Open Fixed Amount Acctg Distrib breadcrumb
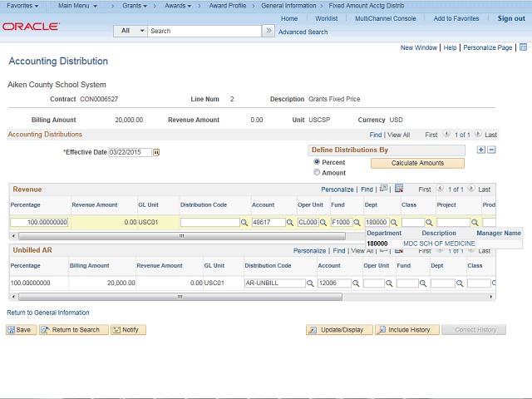Image resolution: width=532 pixels, height=399 pixels. tap(367, 6)
